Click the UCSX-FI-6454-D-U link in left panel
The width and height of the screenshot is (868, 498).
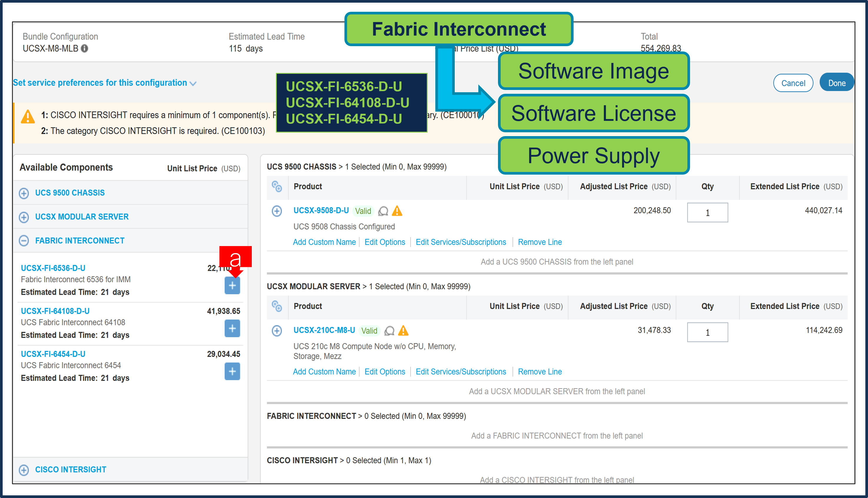(53, 354)
